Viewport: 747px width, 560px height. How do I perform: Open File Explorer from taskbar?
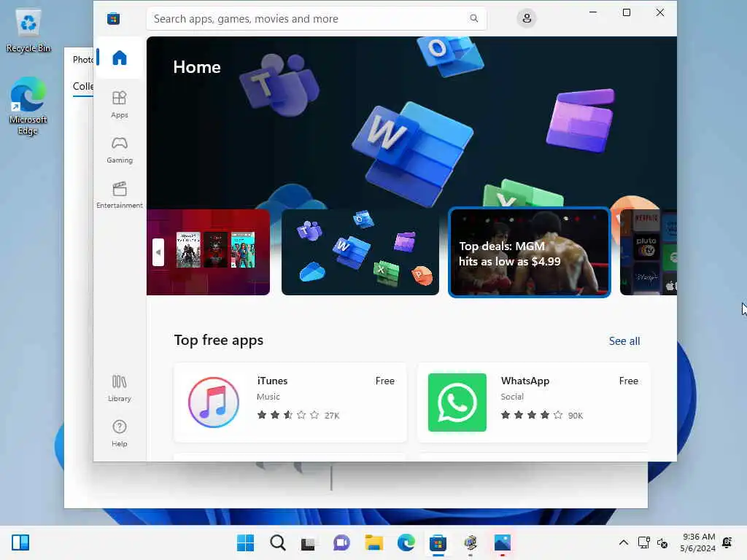click(x=374, y=542)
